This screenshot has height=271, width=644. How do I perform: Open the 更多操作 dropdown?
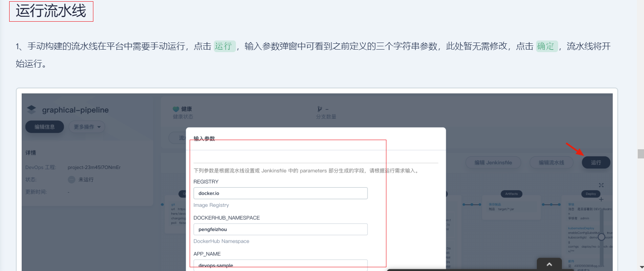(x=87, y=127)
